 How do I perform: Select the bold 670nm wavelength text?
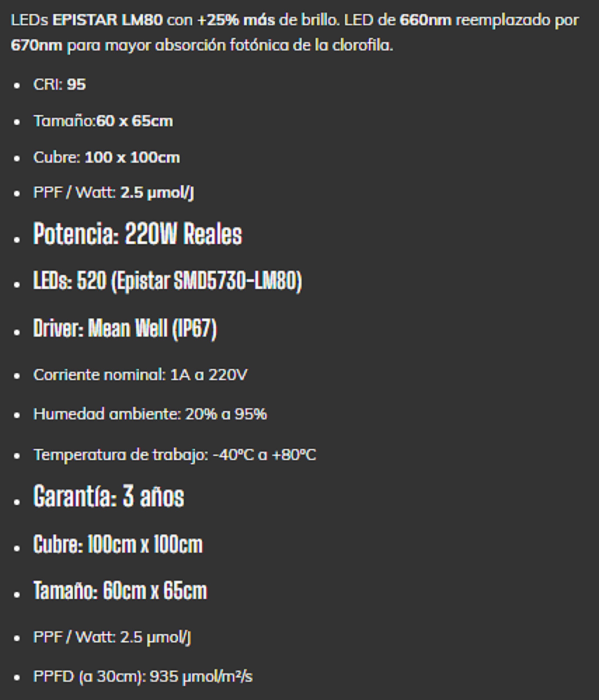point(36,45)
